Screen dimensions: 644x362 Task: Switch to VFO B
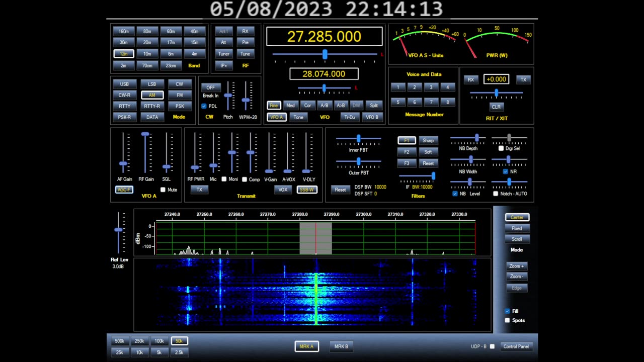(372, 117)
